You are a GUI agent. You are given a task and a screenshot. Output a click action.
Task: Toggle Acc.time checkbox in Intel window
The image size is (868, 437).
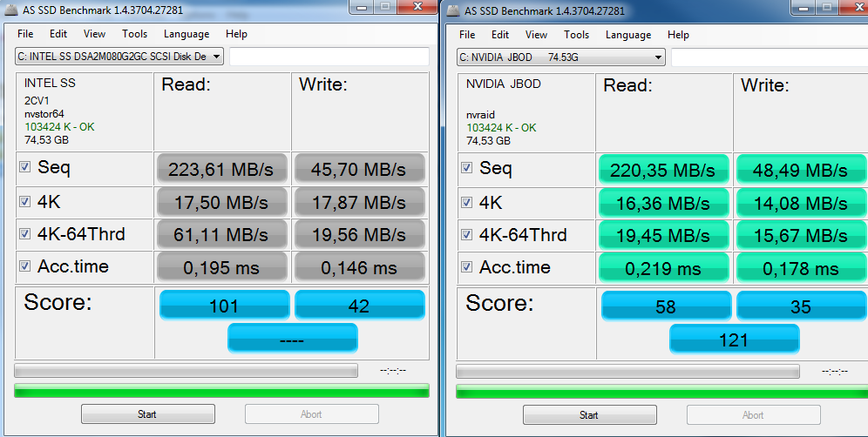[25, 266]
